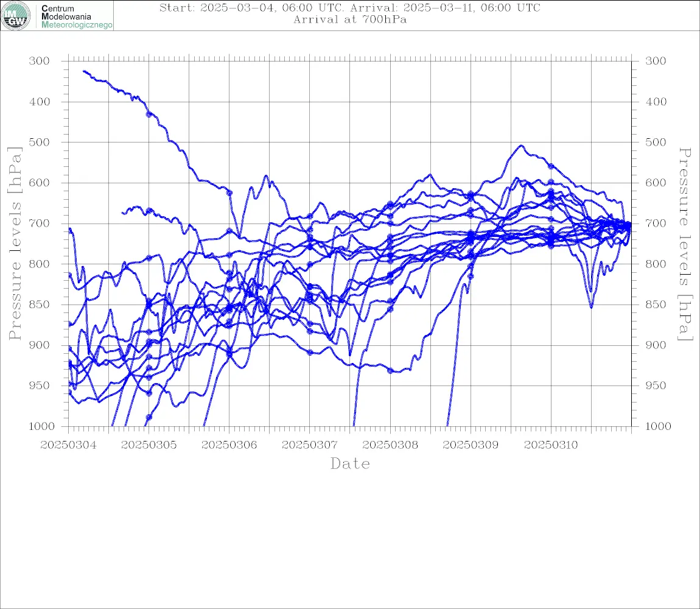Click date label '20250304'
Image resolution: width=700 pixels, height=609 pixels.
point(68,445)
